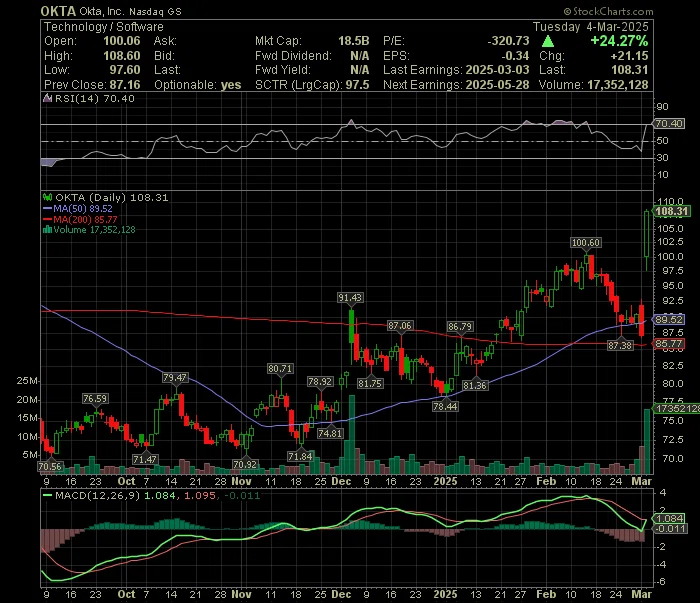Click the SCTR (LrgCap) 97.5 value

pyautogui.click(x=357, y=85)
